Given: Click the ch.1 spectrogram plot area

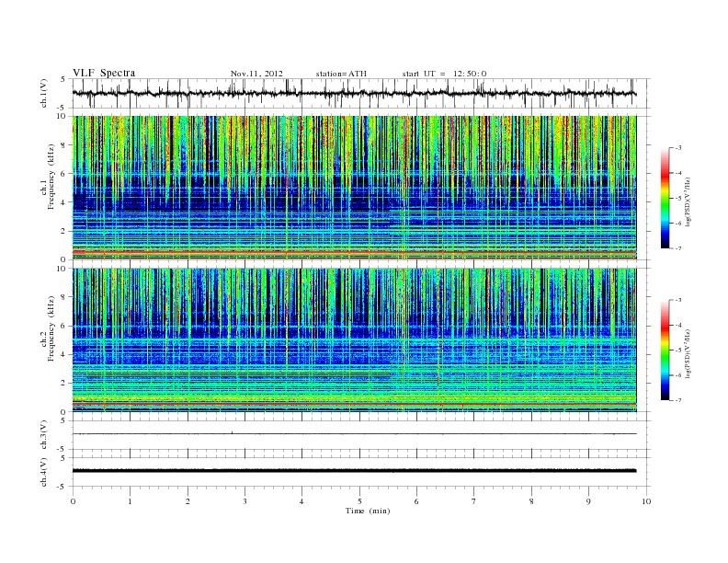Looking at the screenshot, I should [x=354, y=188].
